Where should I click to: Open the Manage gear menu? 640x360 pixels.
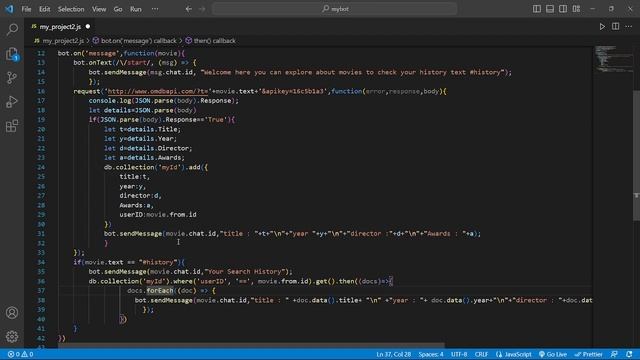tap(12, 336)
